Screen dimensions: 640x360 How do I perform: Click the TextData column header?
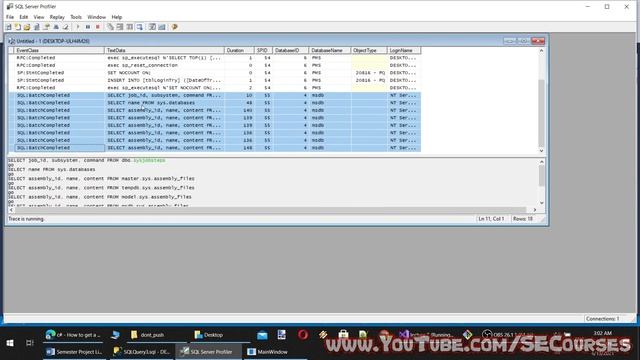(x=164, y=51)
